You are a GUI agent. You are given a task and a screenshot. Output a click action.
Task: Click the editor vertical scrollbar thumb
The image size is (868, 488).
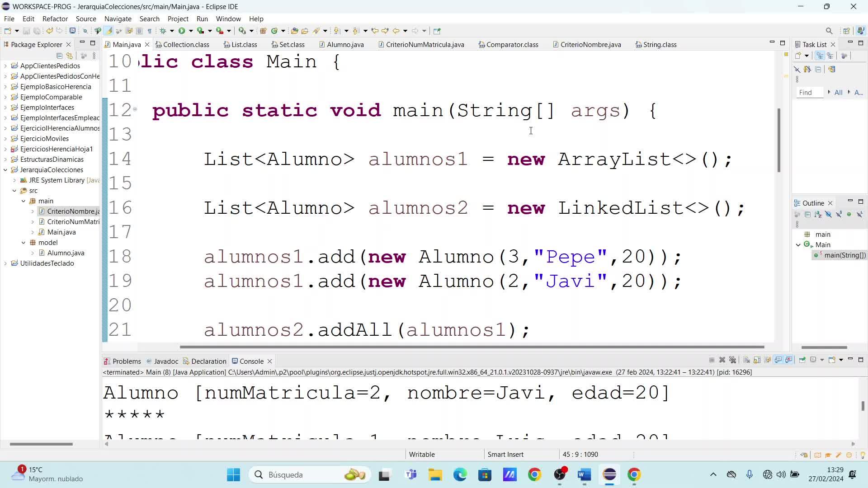point(778,140)
